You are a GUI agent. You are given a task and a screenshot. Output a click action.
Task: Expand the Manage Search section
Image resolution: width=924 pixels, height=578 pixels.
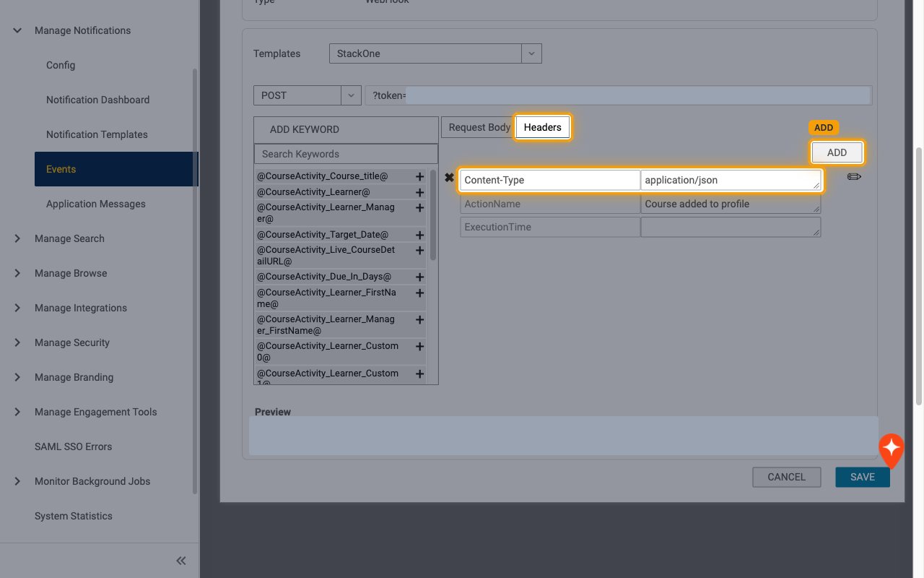[17, 238]
